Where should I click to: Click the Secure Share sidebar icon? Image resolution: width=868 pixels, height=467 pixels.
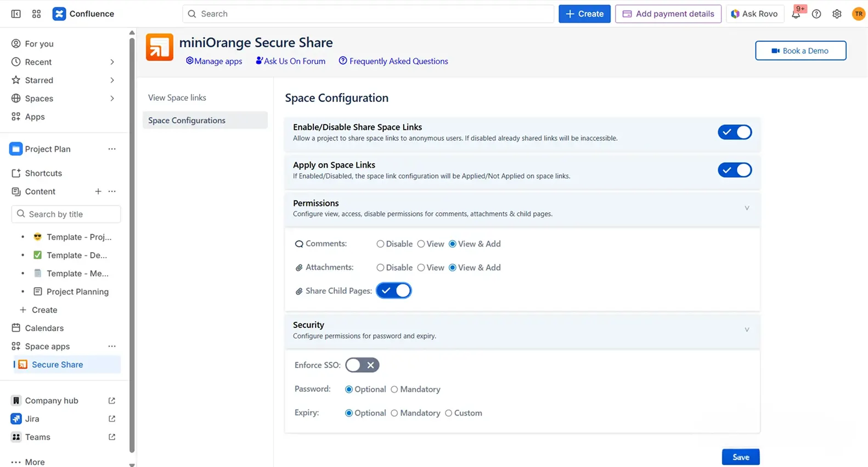point(22,365)
